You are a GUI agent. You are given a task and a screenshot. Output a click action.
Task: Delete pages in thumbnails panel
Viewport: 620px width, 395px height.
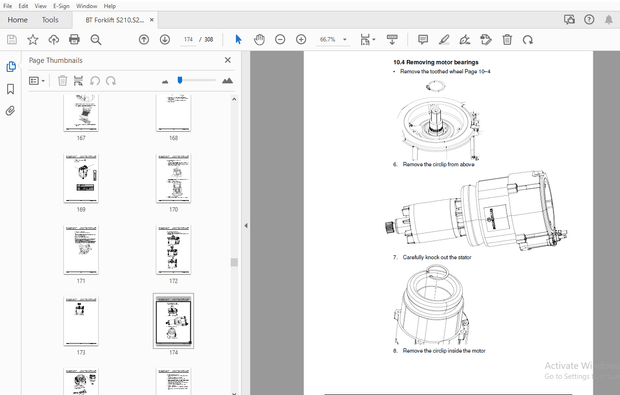coord(62,81)
